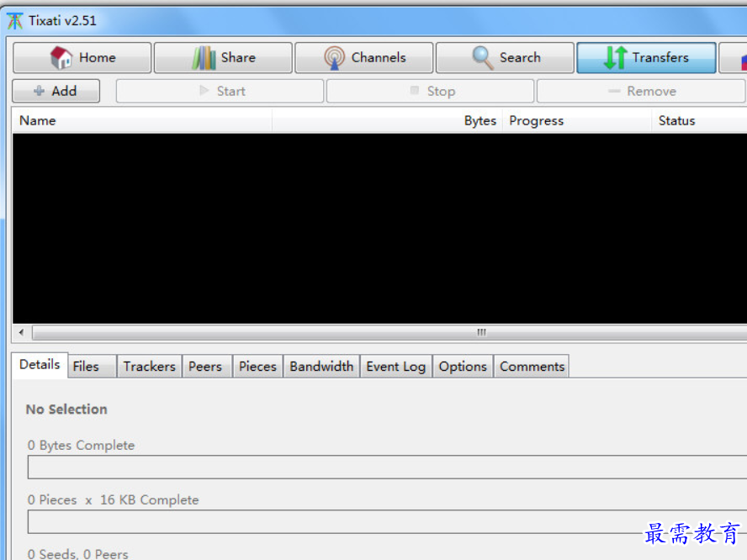This screenshot has height=560, width=747.
Task: Switch to the Bandwidth tab
Action: (x=321, y=367)
